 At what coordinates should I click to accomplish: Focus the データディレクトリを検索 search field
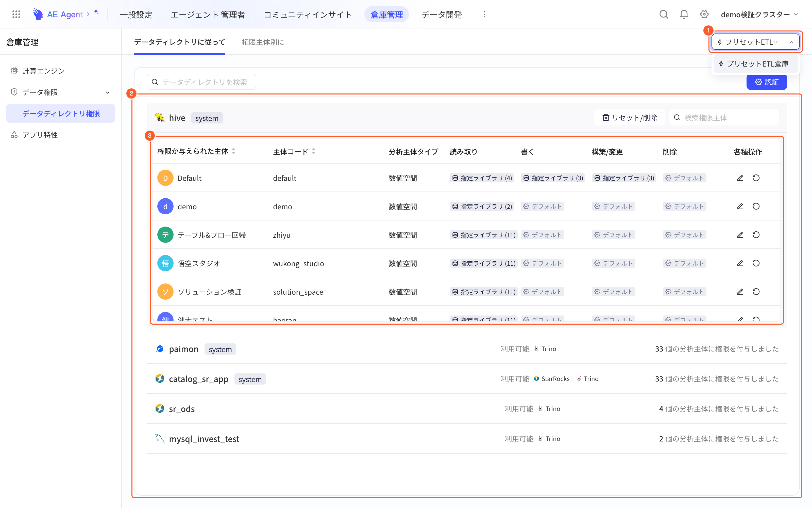coord(201,82)
